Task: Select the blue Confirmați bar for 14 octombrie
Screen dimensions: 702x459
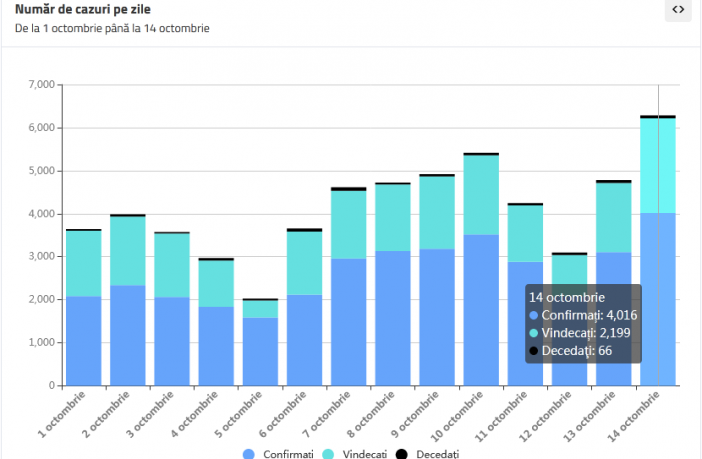Action: click(x=658, y=300)
